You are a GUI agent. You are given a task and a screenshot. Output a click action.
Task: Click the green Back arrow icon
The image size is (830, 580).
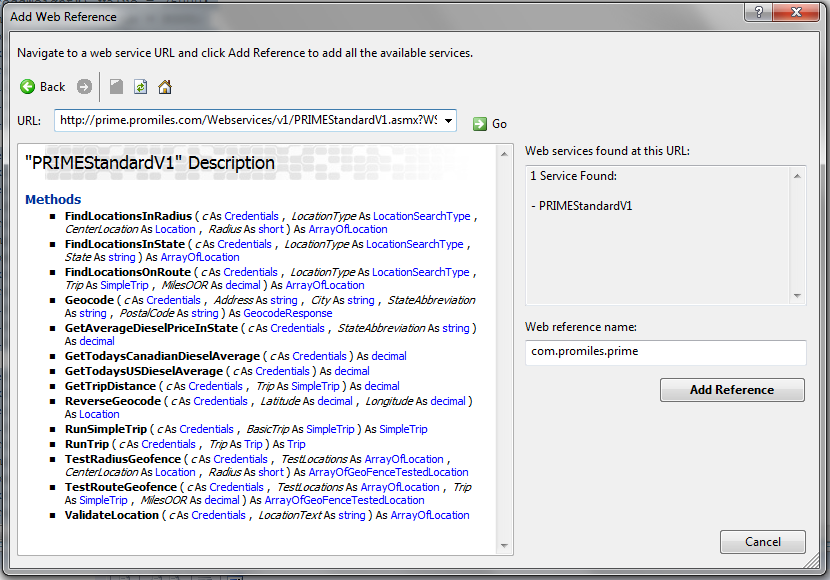28,87
